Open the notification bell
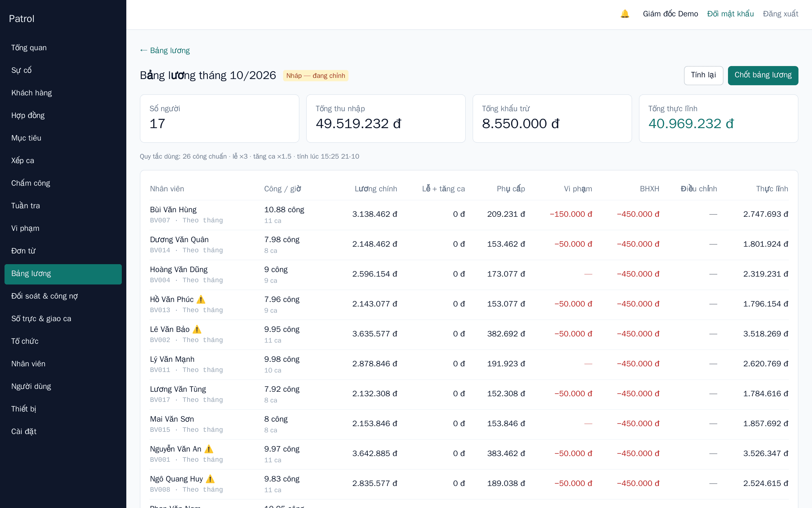Screen dimensions: 812x508 (625, 14)
